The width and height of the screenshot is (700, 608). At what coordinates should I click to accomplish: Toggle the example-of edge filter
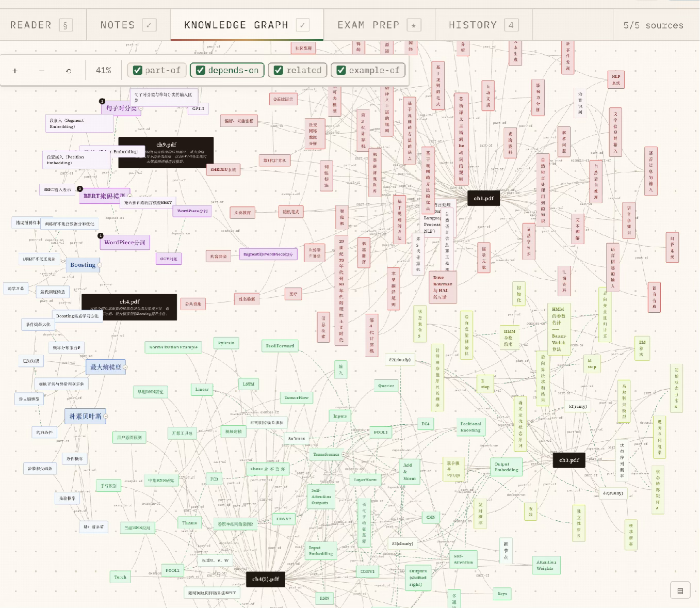point(368,70)
